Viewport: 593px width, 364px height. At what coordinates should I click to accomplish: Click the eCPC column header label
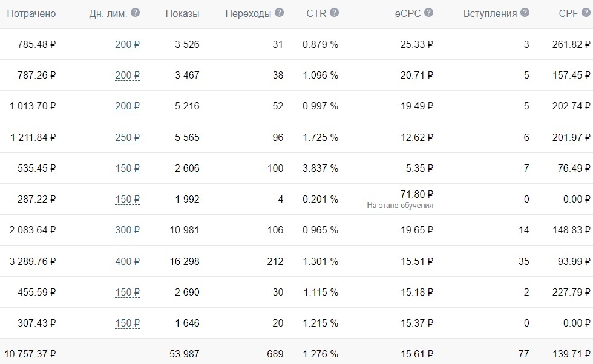pos(408,14)
